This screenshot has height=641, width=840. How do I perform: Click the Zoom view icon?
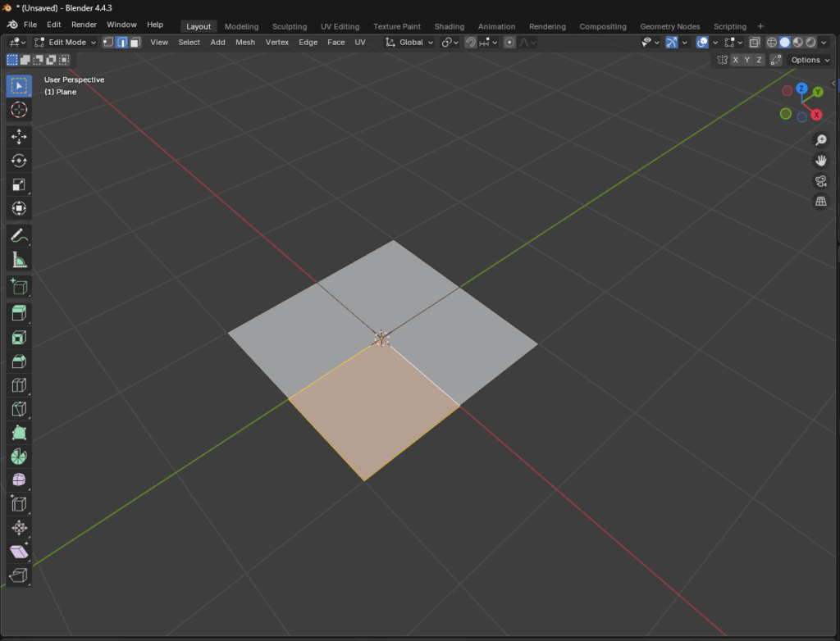pyautogui.click(x=820, y=140)
